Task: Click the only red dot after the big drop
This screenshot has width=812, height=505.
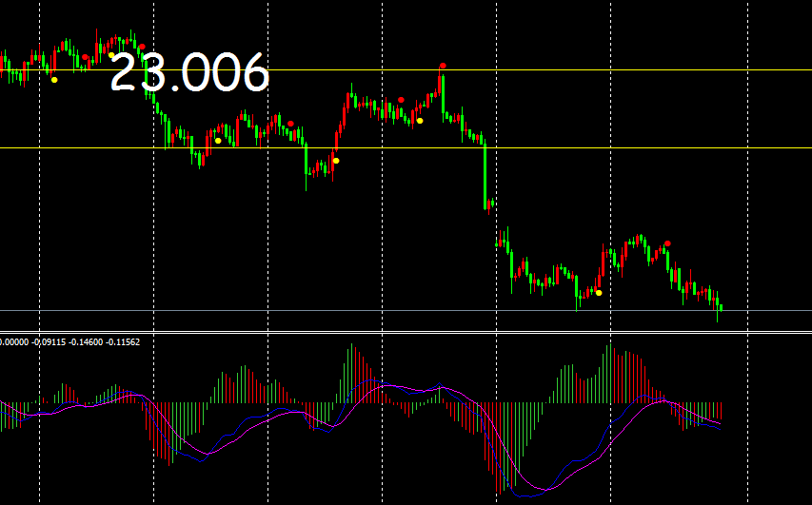Action: point(667,243)
